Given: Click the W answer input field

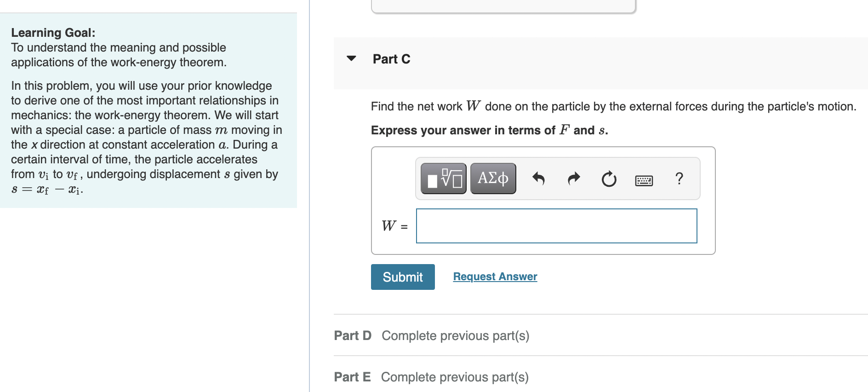Looking at the screenshot, I should pyautogui.click(x=557, y=226).
